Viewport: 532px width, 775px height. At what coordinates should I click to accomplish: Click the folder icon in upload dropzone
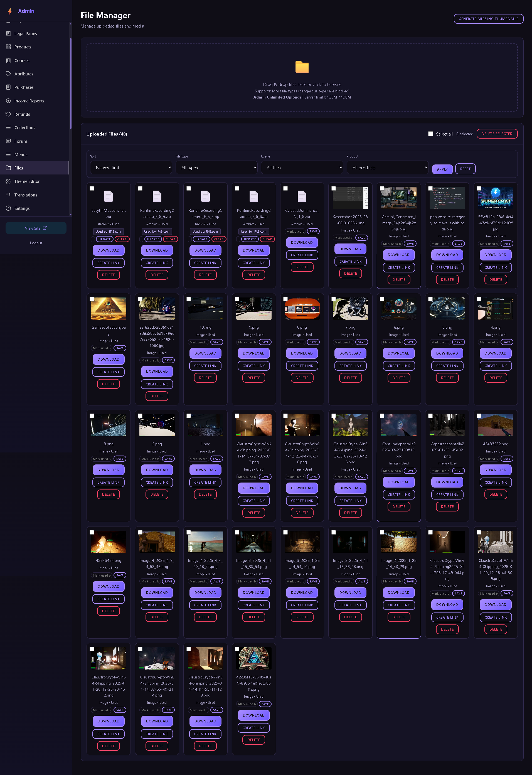tap(302, 67)
